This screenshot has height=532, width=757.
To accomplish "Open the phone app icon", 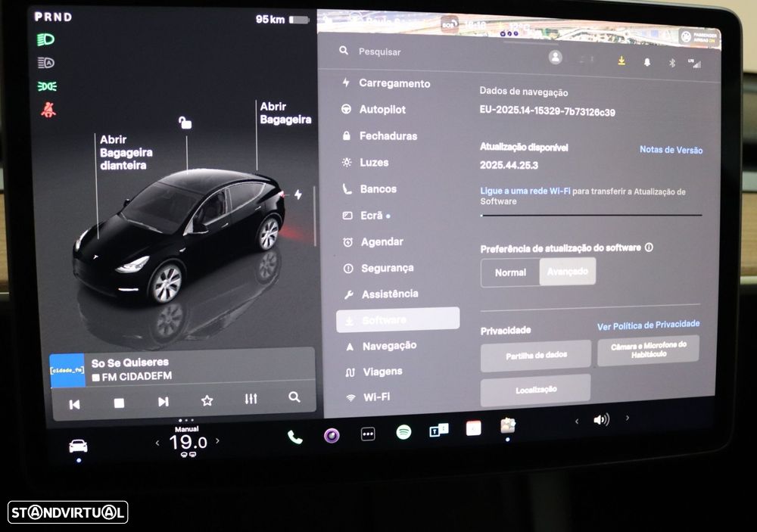I will tap(294, 437).
